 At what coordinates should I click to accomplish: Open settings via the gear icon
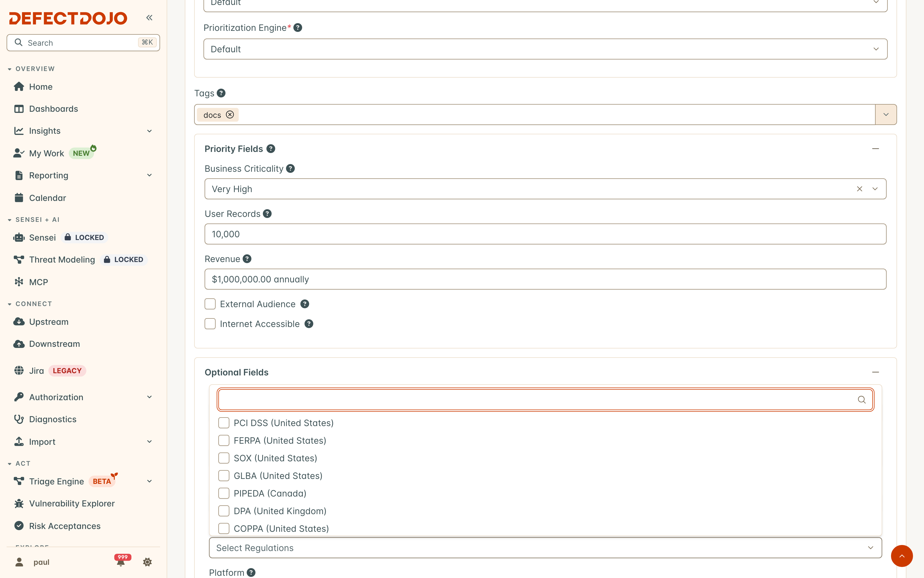(x=147, y=562)
